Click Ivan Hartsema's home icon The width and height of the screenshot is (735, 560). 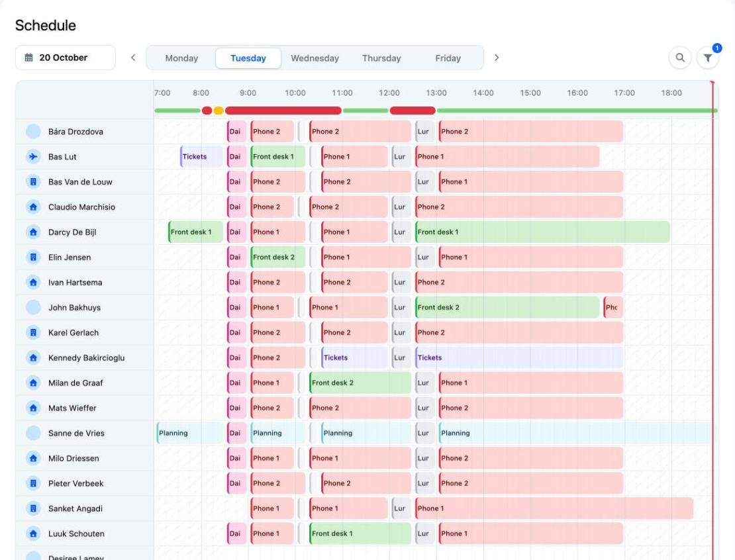click(33, 282)
